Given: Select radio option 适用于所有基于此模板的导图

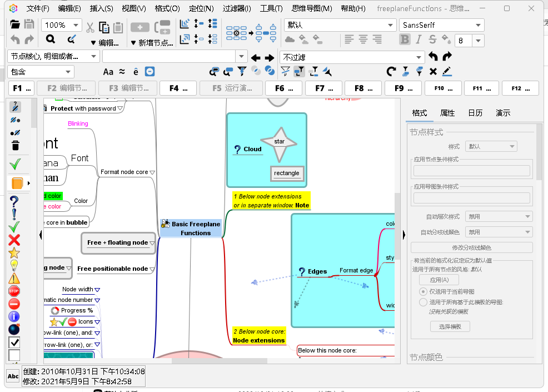Looking at the screenshot, I should point(424,302).
